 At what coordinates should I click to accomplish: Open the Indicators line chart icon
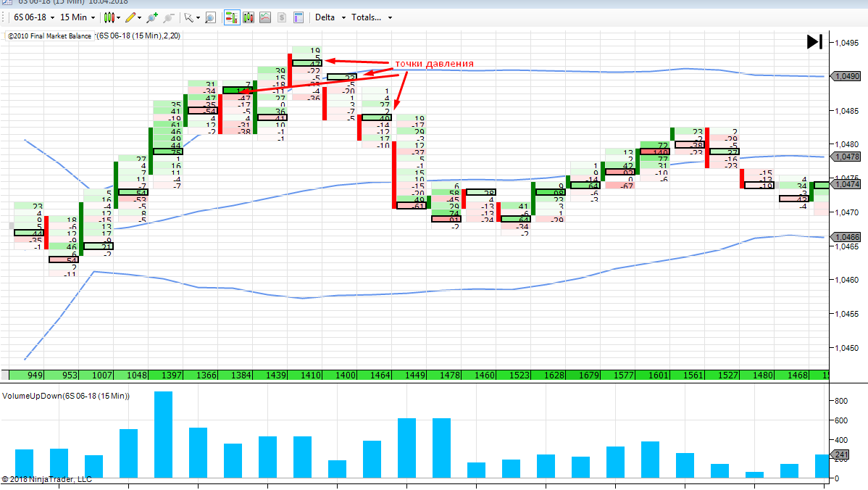pos(265,17)
